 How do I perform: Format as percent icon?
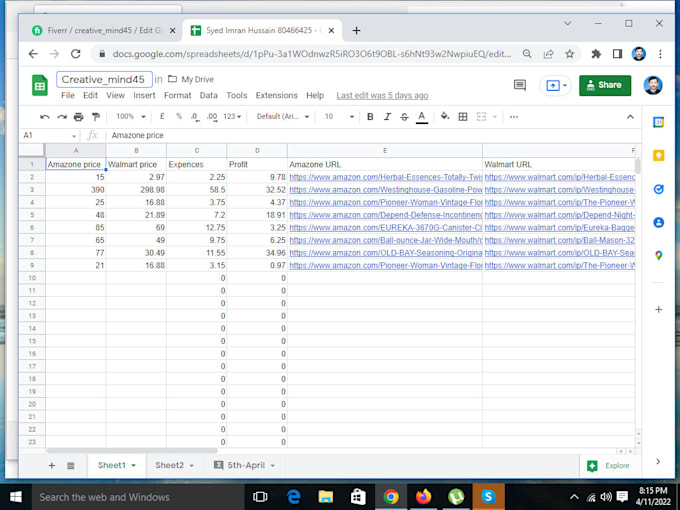(x=179, y=116)
